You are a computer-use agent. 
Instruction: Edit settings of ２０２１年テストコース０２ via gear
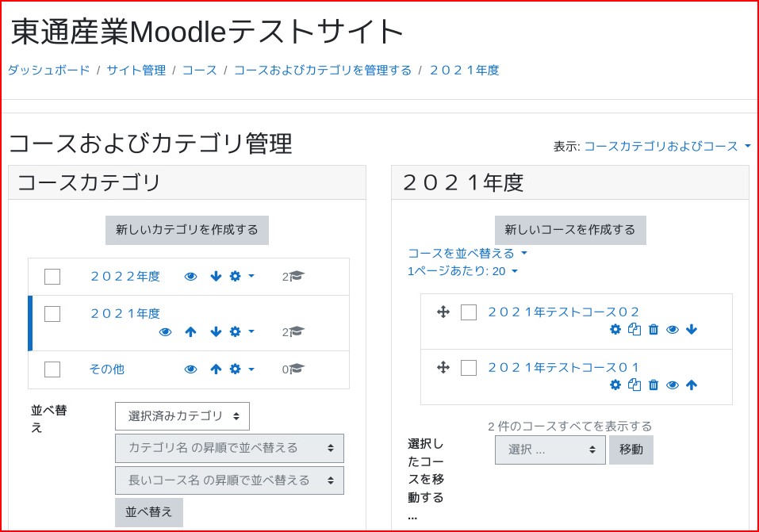pyautogui.click(x=615, y=330)
